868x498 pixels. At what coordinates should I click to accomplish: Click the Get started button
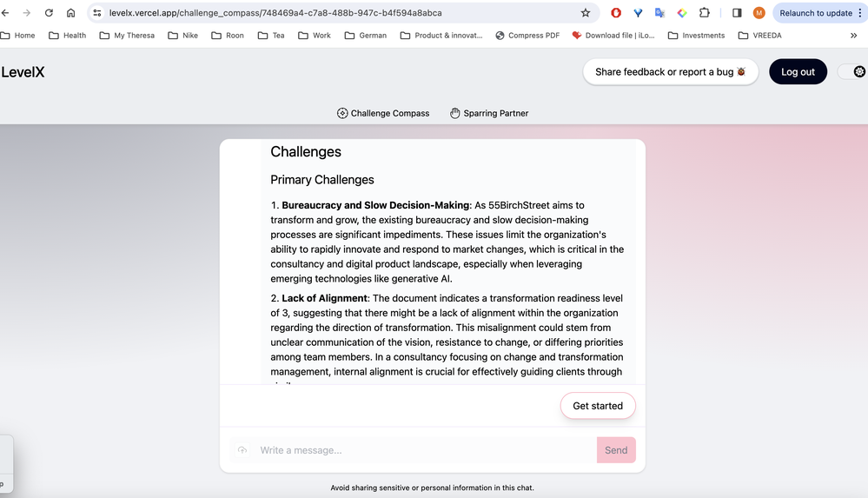pyautogui.click(x=598, y=406)
